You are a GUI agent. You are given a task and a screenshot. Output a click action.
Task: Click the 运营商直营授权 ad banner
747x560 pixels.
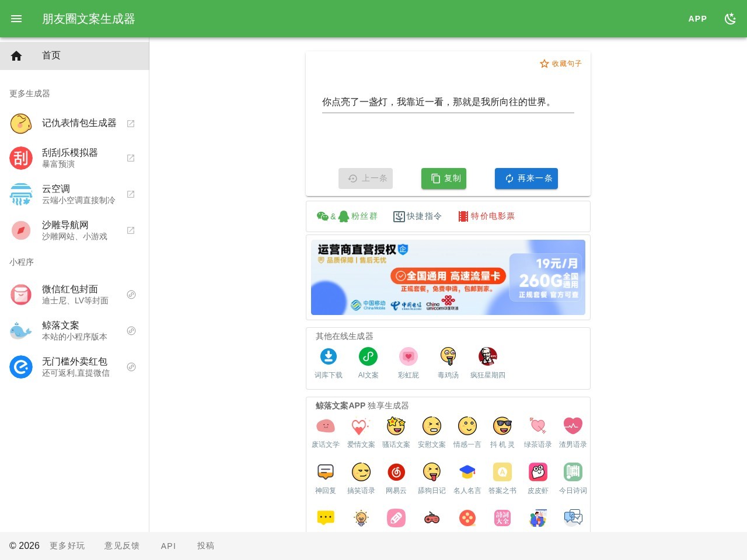click(x=448, y=277)
